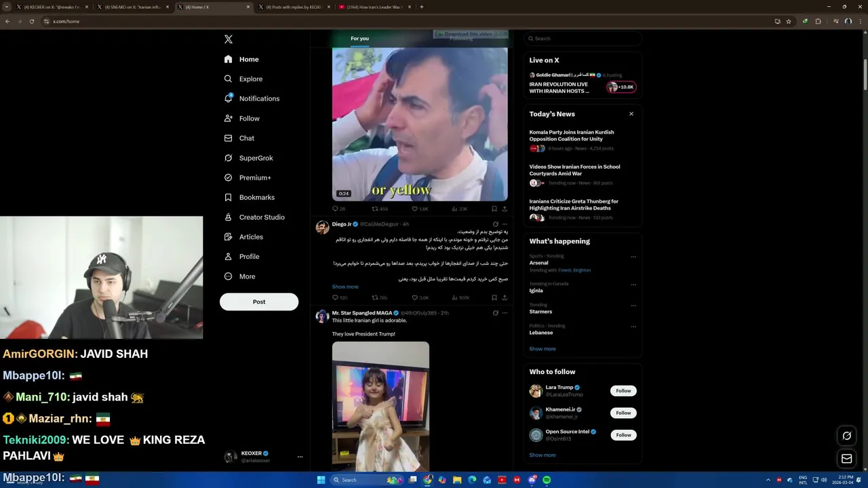This screenshot has width=868, height=488.
Task: Join Live on X +10.8K listeners
Action: [x=621, y=87]
